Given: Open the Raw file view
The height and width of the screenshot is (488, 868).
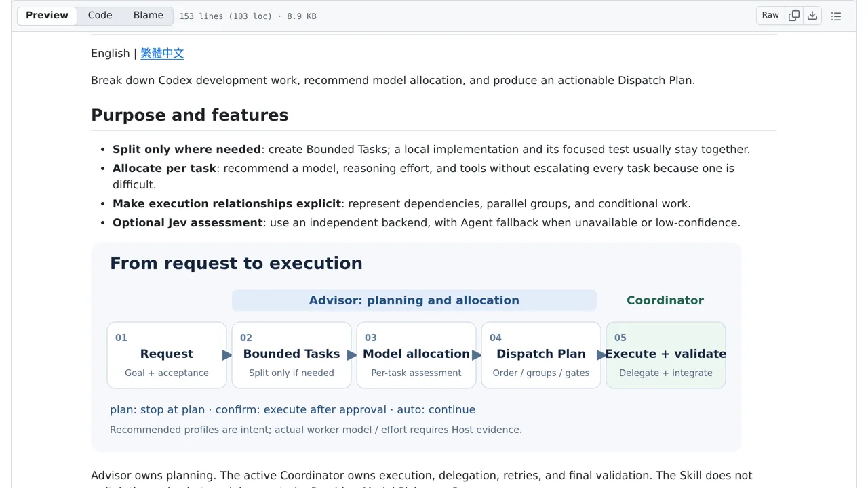Looking at the screenshot, I should tap(770, 16).
